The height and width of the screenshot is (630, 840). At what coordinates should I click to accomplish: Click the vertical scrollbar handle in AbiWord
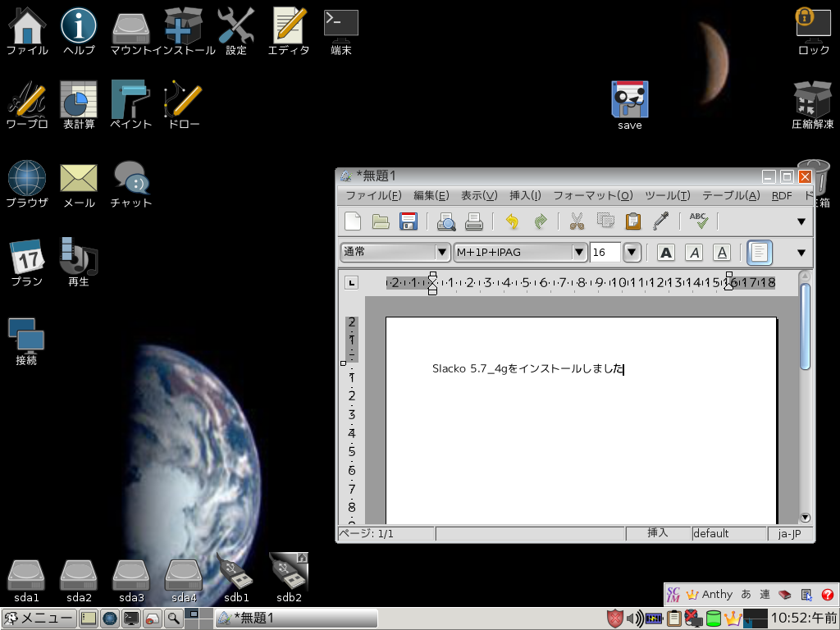[x=805, y=326]
